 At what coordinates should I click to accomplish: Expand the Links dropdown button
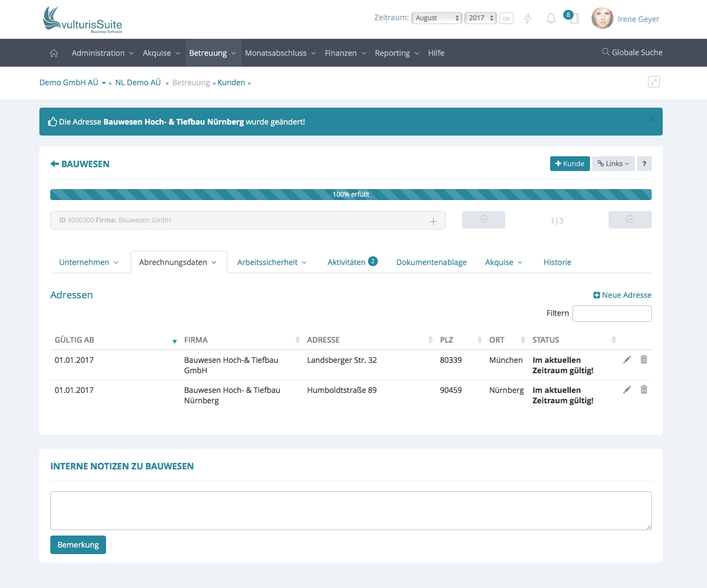pyautogui.click(x=613, y=164)
